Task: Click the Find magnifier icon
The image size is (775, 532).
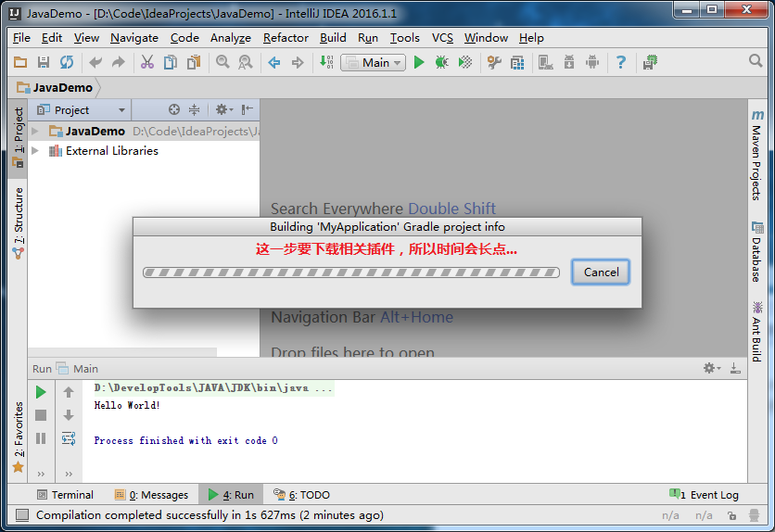Action: [222, 62]
